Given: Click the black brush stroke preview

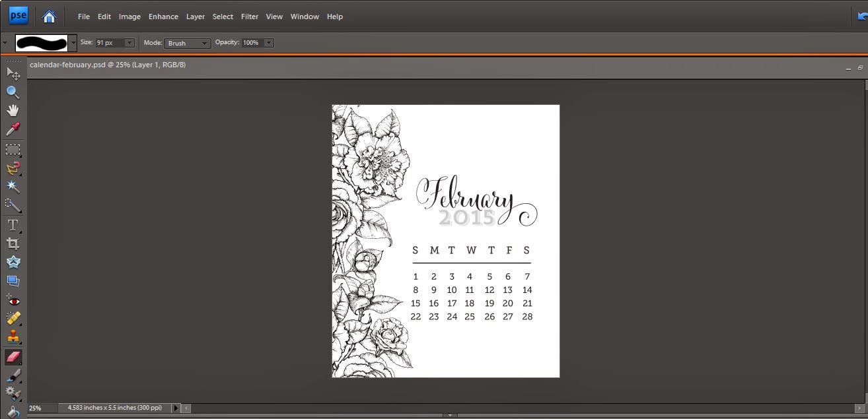Looking at the screenshot, I should tap(42, 43).
